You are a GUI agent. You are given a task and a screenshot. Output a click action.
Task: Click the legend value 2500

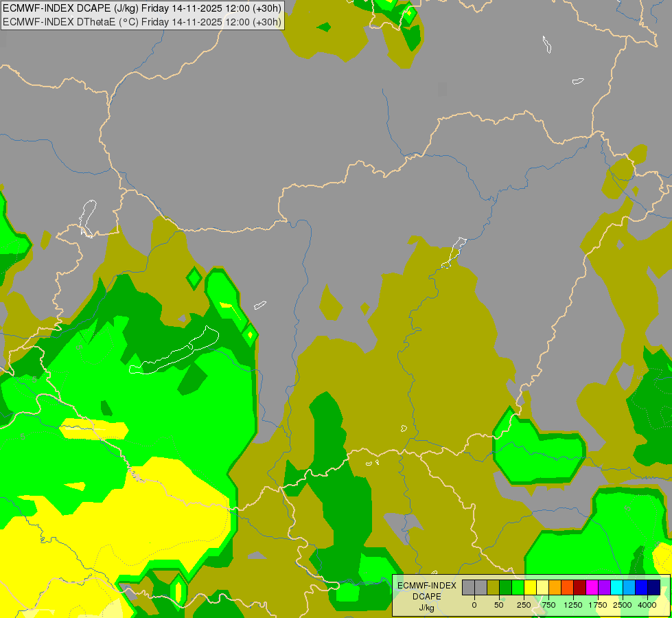(623, 605)
